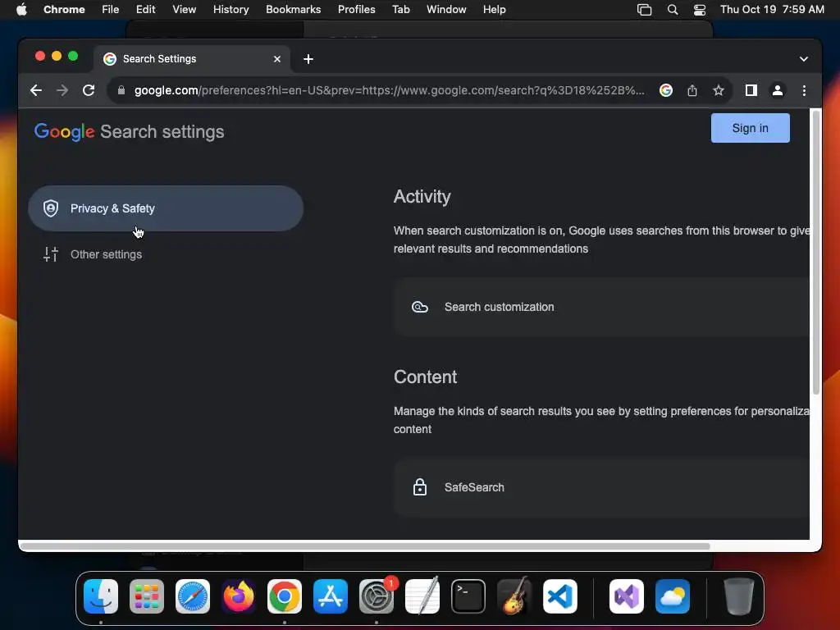
Task: Open the Tab menu
Action: 400,10
